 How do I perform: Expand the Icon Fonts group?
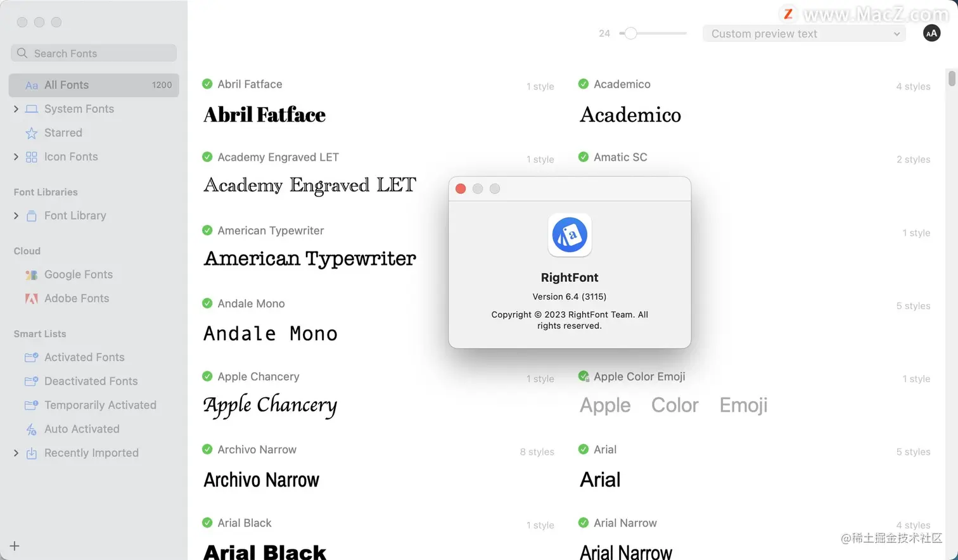(x=16, y=157)
